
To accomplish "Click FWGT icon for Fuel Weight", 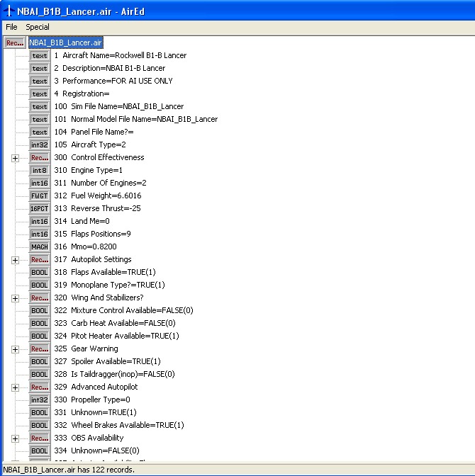I will (x=40, y=195).
